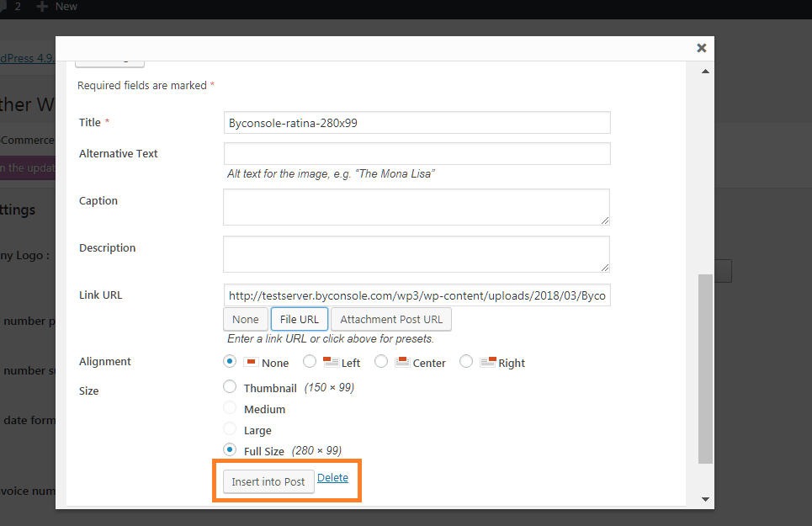This screenshot has height=526, width=812.
Task: Click Insert into Post button
Action: tap(268, 481)
